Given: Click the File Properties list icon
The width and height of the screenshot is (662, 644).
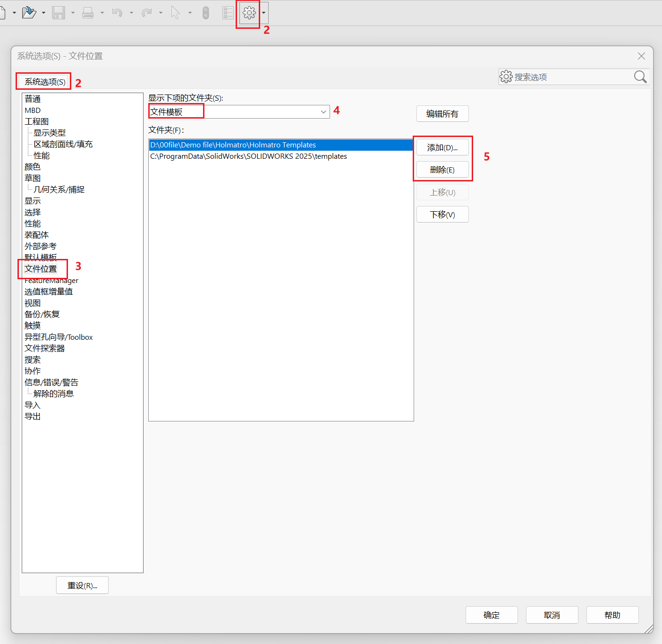Looking at the screenshot, I should (x=228, y=13).
